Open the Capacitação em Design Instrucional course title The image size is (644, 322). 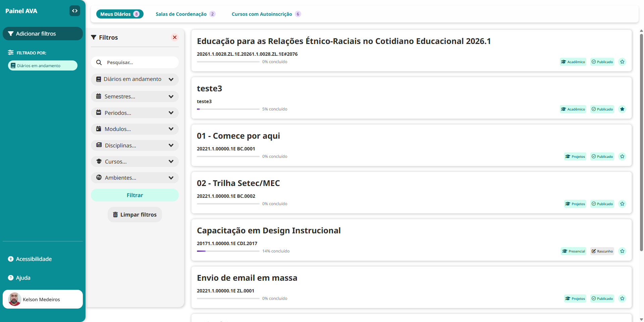pos(269,230)
